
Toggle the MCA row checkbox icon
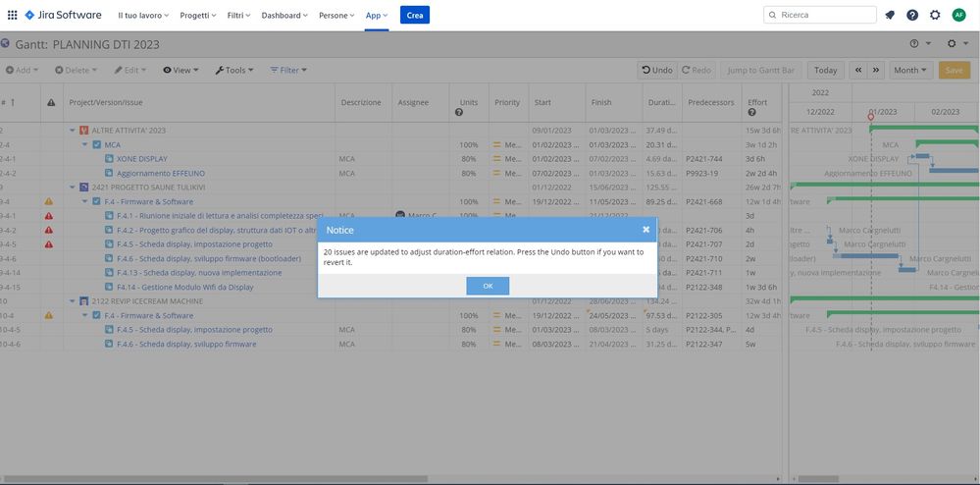tap(97, 144)
